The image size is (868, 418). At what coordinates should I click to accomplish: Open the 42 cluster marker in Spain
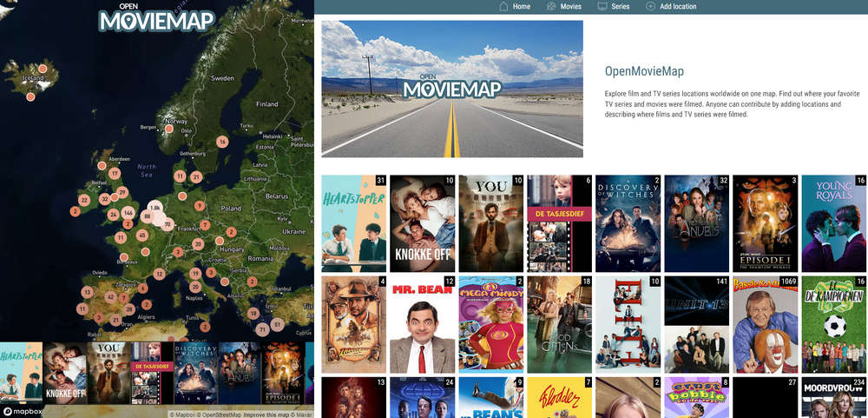point(110,297)
